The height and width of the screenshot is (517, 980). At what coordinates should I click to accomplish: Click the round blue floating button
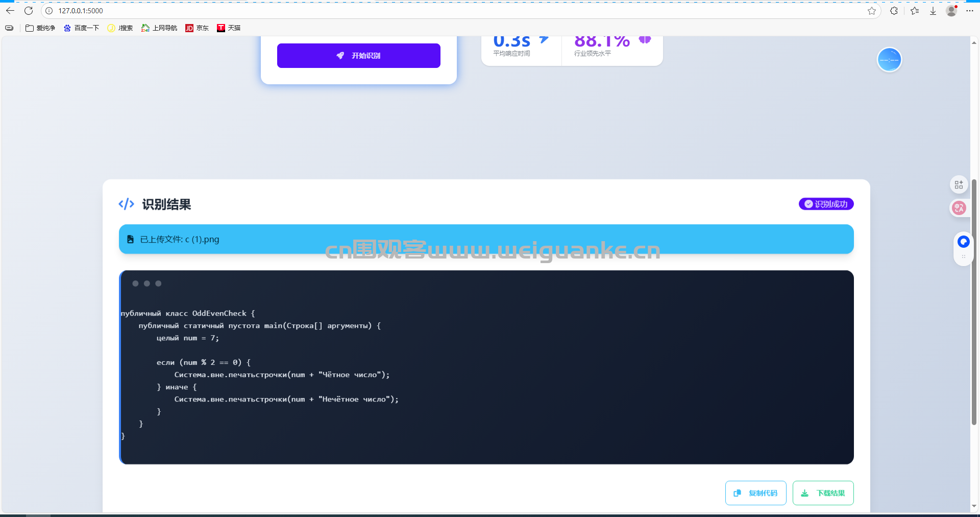point(889,60)
